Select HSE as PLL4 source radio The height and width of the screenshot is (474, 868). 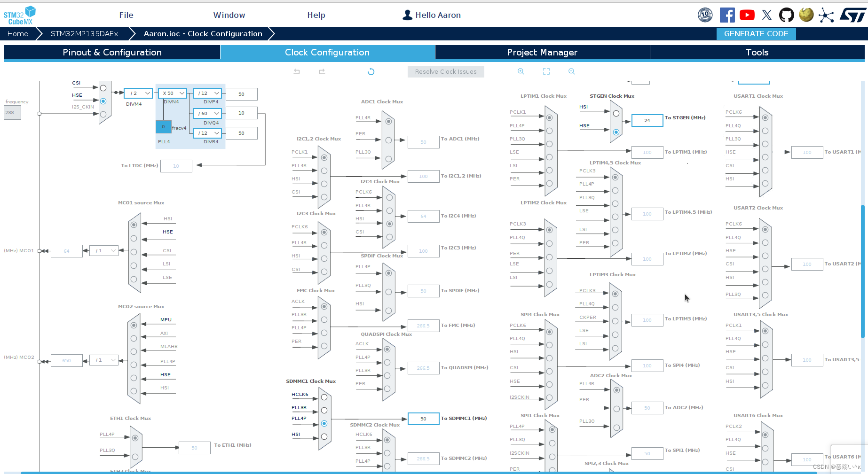point(103,101)
